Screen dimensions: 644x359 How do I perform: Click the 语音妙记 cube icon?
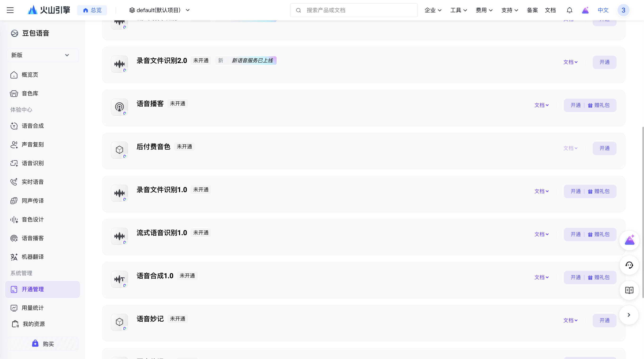(x=119, y=322)
